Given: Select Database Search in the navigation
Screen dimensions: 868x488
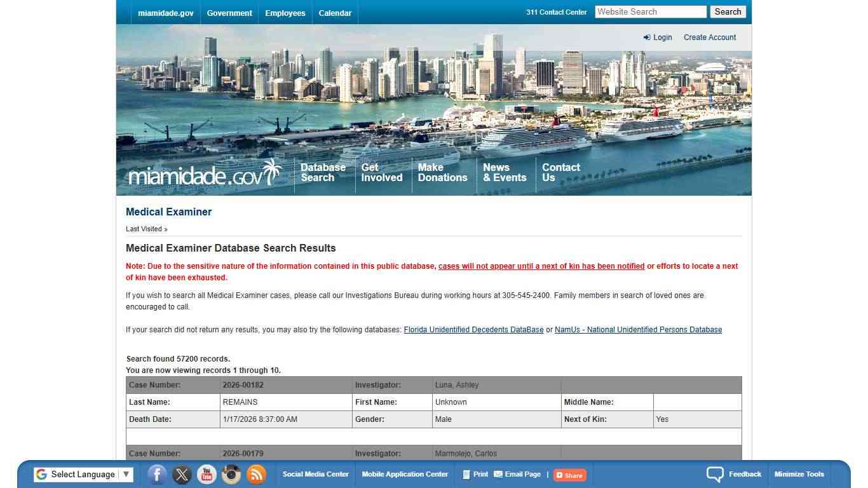Looking at the screenshot, I should coord(323,172).
